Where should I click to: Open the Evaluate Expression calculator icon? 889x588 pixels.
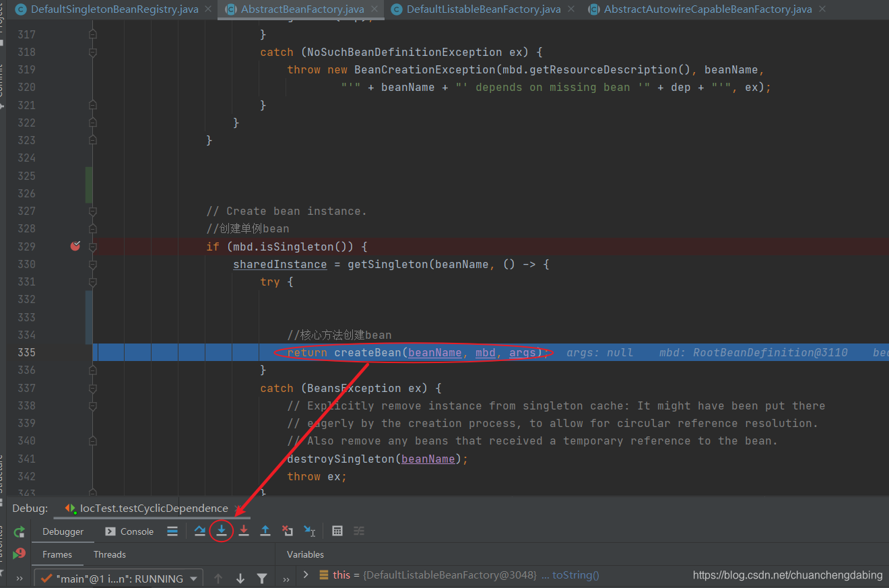[x=337, y=531]
